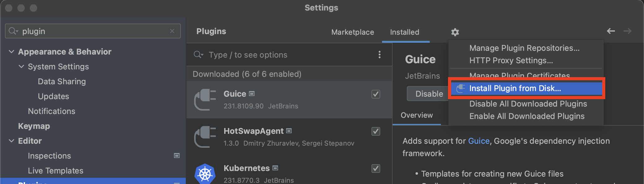The image size is (644, 184).
Task: Clear the settings search with the X icon
Action: point(172,31)
